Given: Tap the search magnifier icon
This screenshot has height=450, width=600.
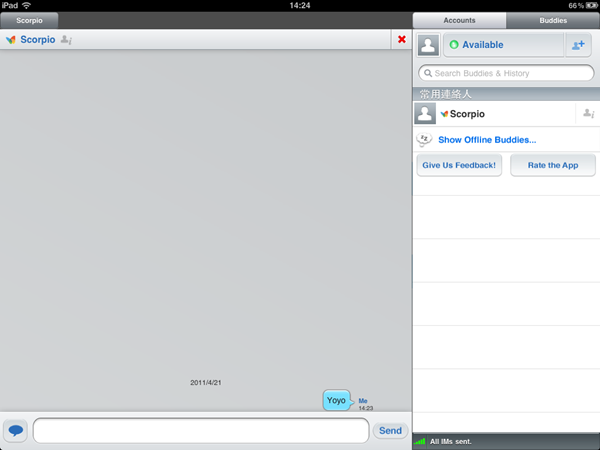Looking at the screenshot, I should point(427,74).
